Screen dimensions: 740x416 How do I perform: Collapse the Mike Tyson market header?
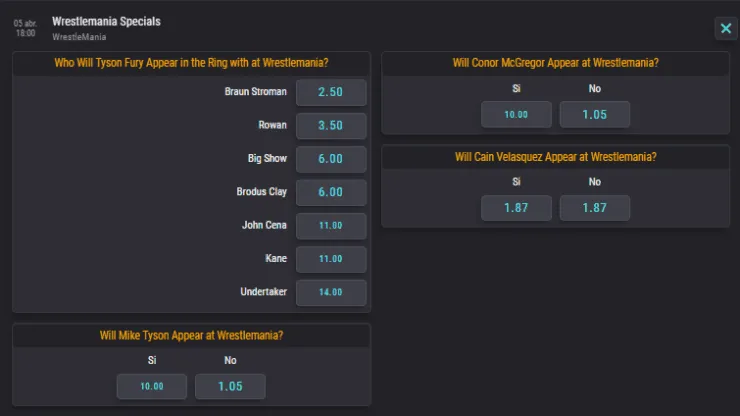coord(191,335)
